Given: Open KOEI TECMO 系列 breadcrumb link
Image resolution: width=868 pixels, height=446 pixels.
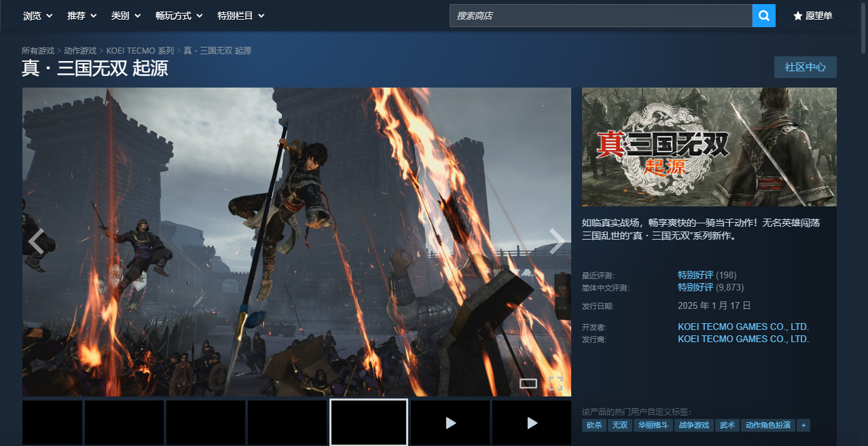Looking at the screenshot, I should [x=140, y=51].
